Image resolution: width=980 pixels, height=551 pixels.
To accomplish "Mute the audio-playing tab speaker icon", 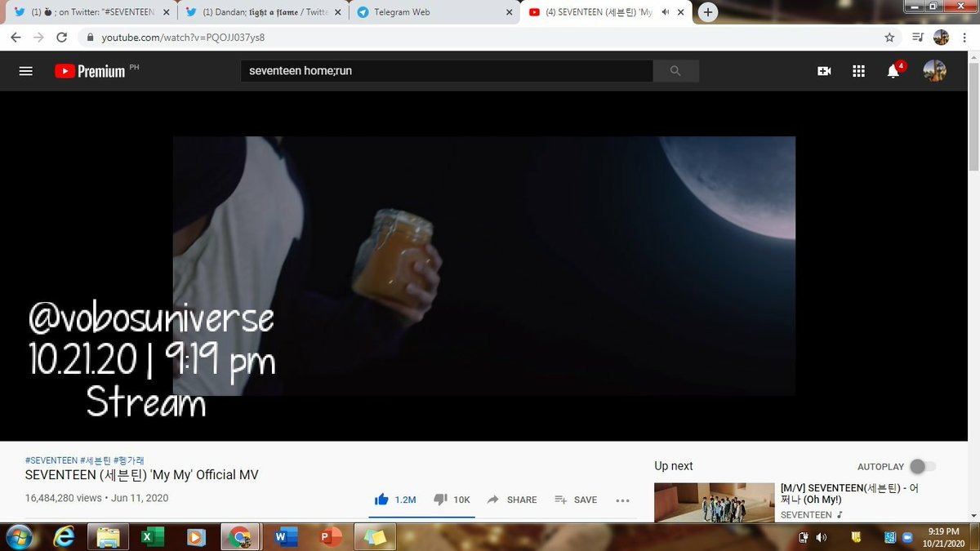I will point(665,12).
